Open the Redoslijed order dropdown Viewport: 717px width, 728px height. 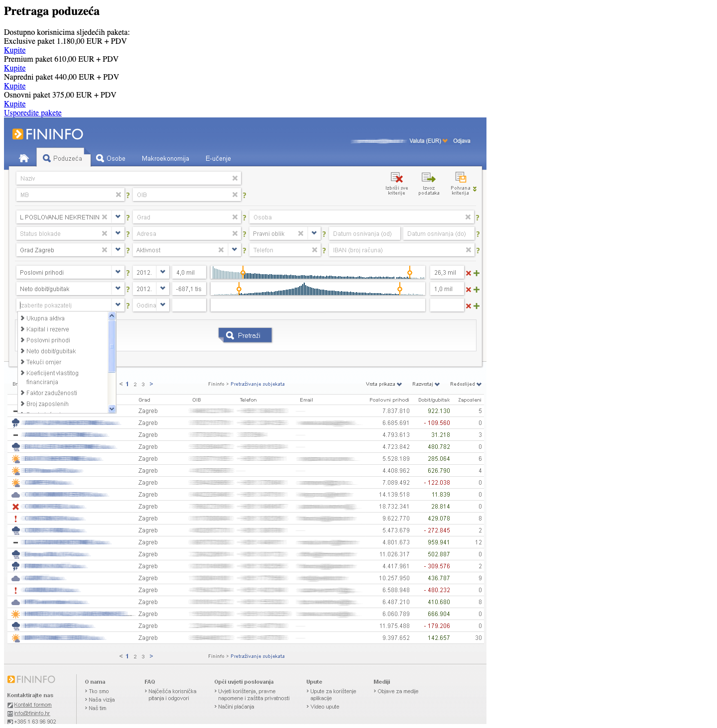(466, 384)
